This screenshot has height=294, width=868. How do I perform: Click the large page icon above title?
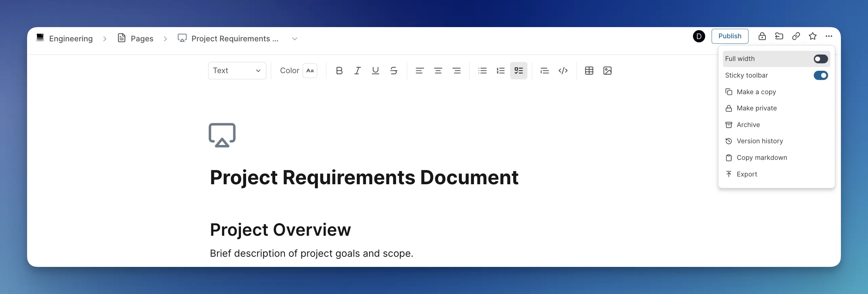pyautogui.click(x=222, y=135)
